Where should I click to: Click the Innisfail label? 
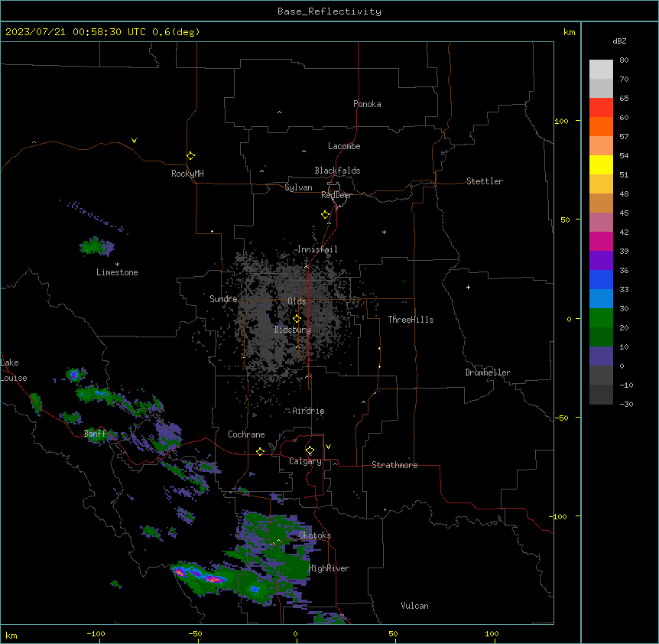[x=317, y=249]
